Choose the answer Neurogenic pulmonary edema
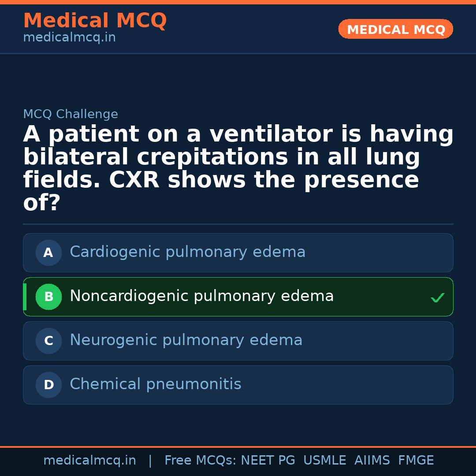Viewport: 476px width, 476px height. (x=186, y=340)
